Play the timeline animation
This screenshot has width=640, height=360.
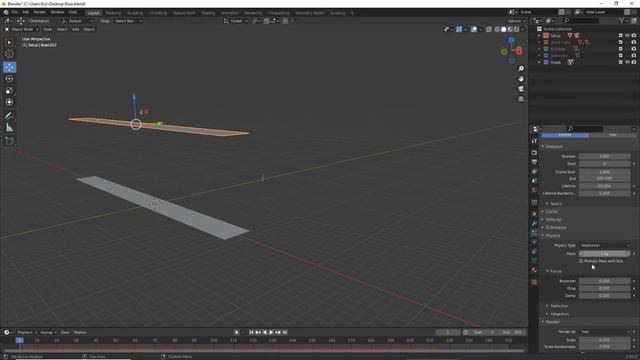271,332
